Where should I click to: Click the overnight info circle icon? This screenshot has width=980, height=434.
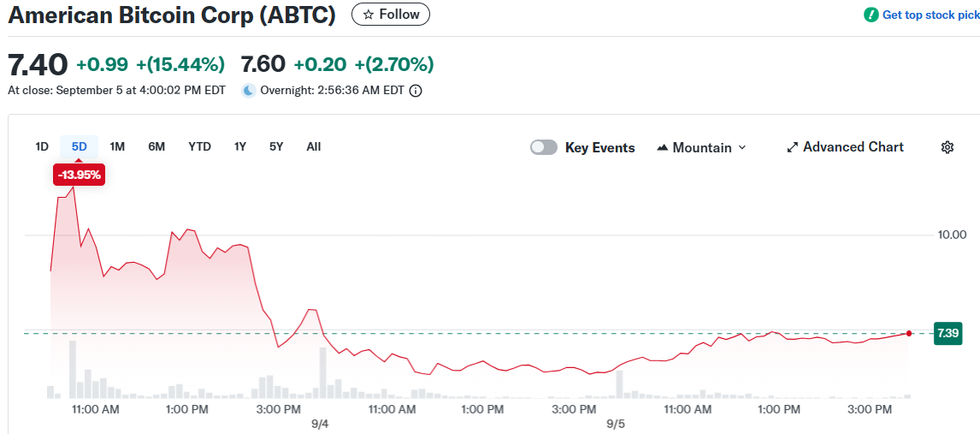point(416,91)
